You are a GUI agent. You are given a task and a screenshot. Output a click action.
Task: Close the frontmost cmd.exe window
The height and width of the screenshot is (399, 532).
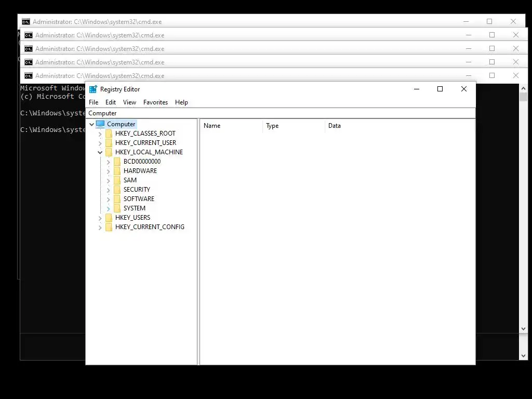[516, 75]
